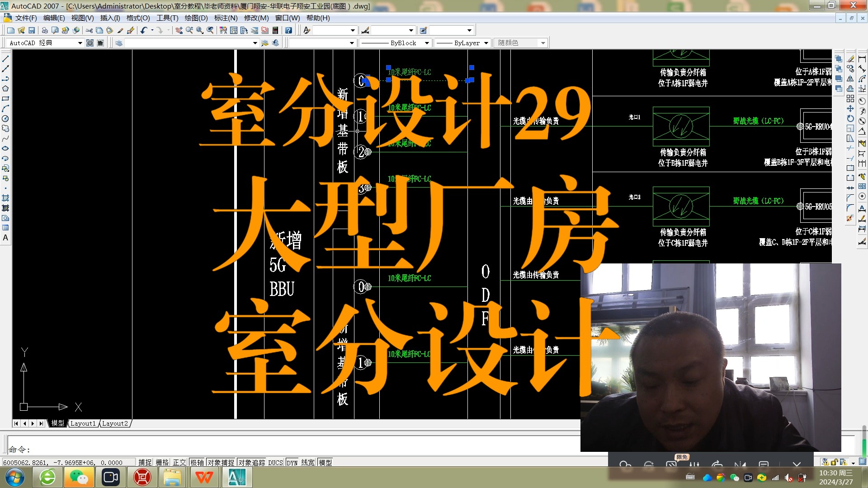Toggle 对象捕捉 object snap
The height and width of the screenshot is (488, 868).
[221, 462]
